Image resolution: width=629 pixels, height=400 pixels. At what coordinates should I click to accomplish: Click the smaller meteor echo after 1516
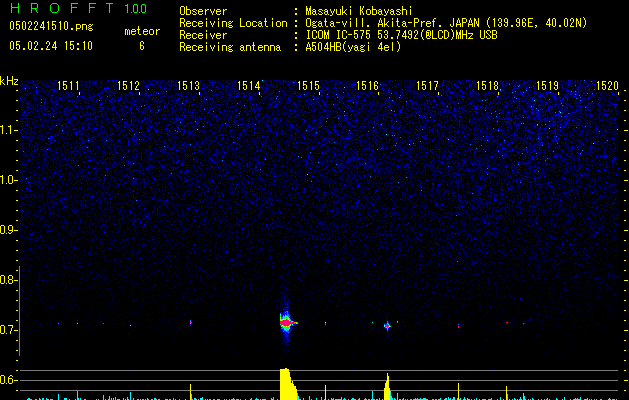387,325
